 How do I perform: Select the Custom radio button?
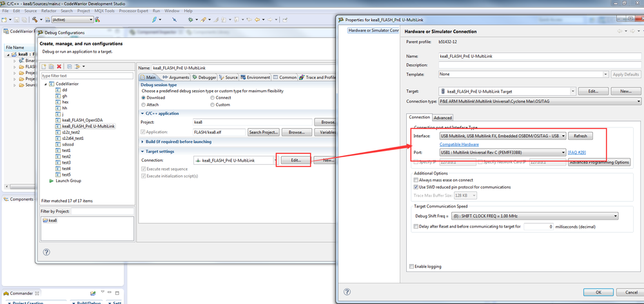point(212,105)
